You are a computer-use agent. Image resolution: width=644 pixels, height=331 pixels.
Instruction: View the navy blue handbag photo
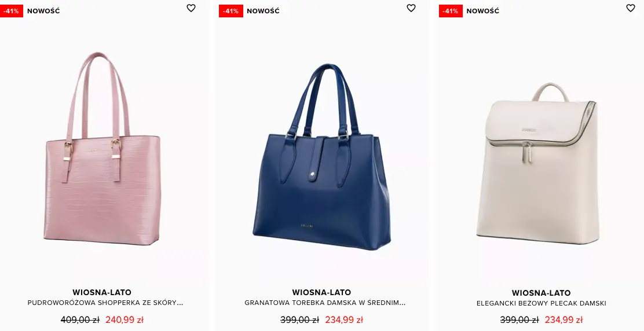click(x=321, y=156)
